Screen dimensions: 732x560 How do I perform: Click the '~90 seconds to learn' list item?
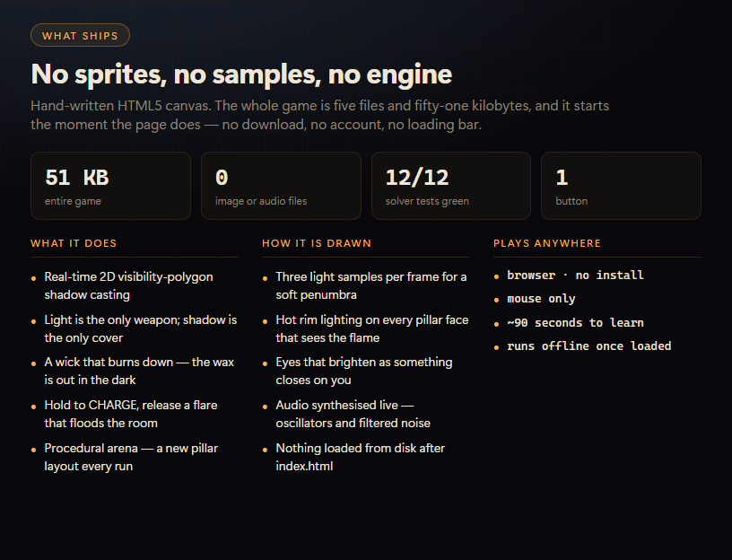pyautogui.click(x=576, y=323)
